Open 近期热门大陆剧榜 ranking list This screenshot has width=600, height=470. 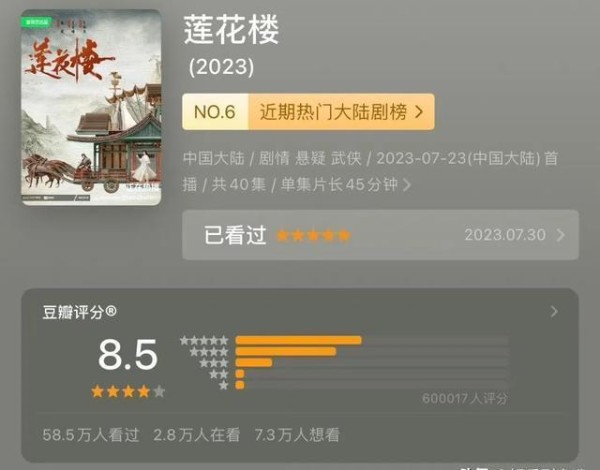point(333,112)
